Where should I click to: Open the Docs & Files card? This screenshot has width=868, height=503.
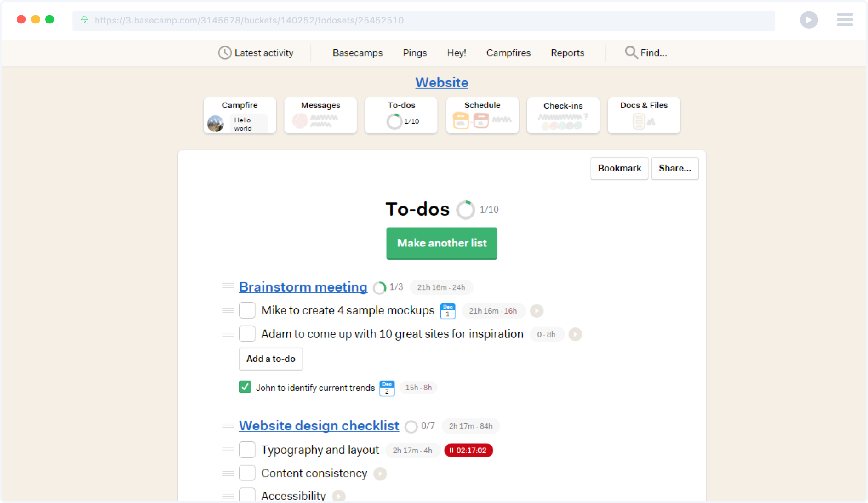click(x=644, y=115)
